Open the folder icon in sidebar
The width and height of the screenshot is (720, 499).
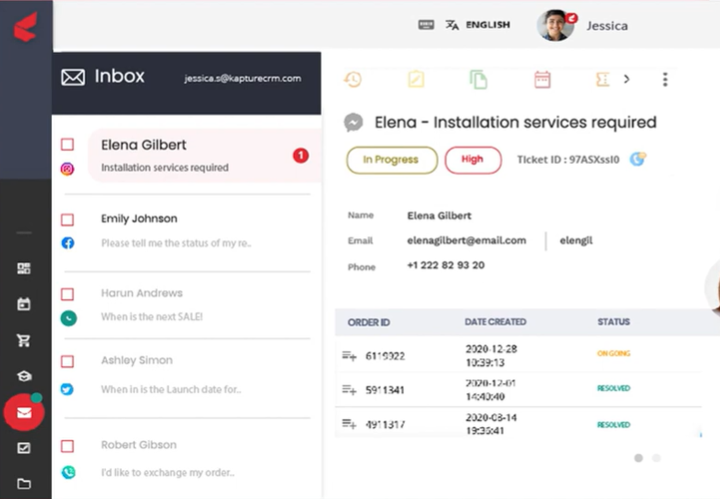click(24, 483)
